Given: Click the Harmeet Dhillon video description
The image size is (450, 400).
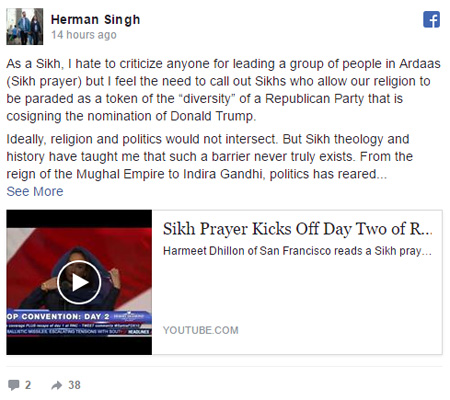Looking at the screenshot, I should pyautogui.click(x=297, y=251).
